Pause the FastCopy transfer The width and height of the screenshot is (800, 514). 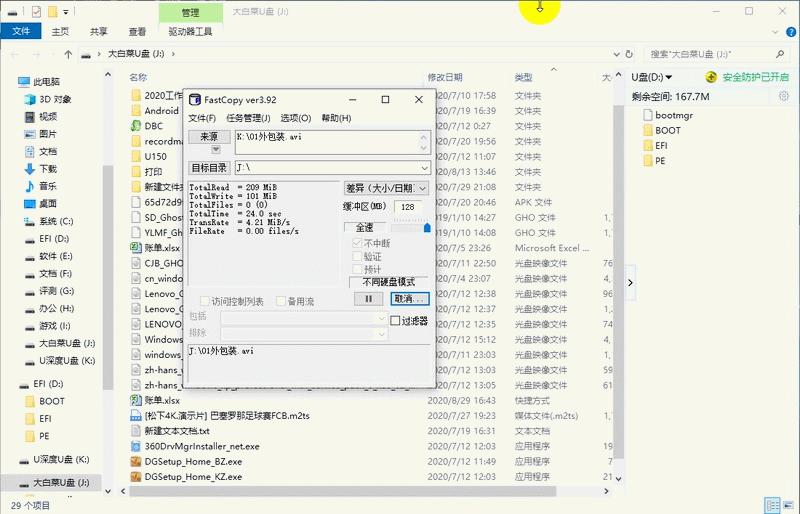[368, 299]
